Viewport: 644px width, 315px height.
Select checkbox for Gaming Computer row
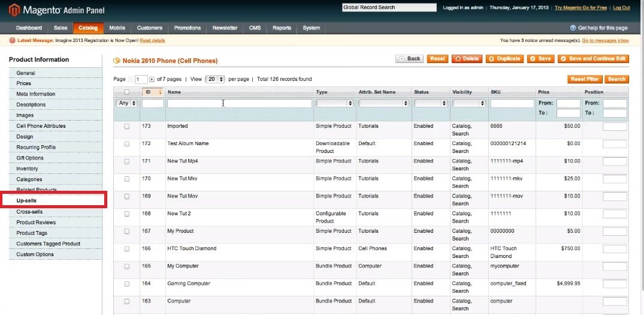(126, 284)
